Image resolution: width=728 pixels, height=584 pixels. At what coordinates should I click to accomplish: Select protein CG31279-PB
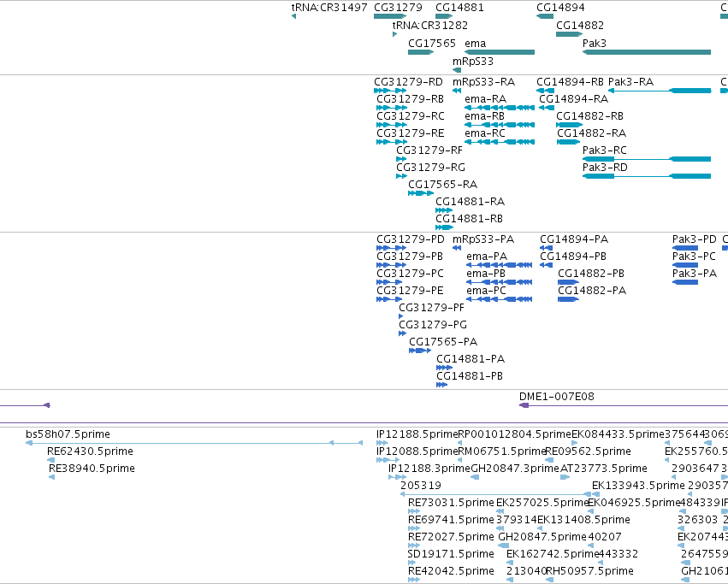(x=410, y=257)
